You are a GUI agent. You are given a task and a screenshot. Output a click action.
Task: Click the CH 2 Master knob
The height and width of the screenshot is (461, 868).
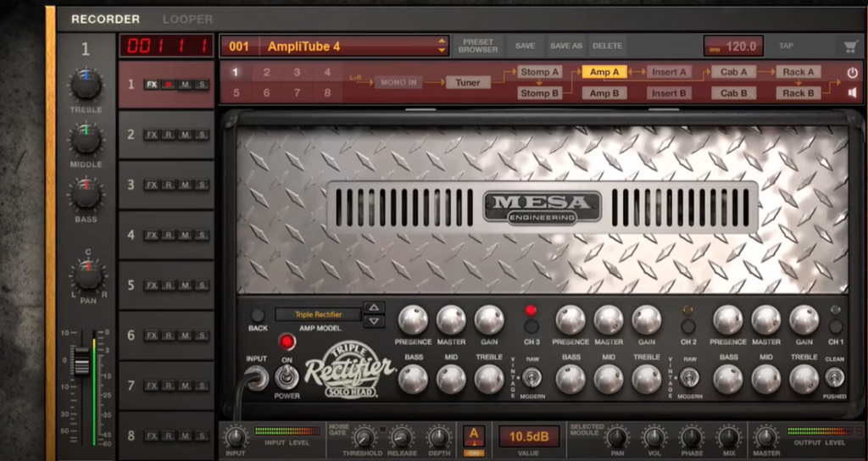pyautogui.click(x=609, y=319)
